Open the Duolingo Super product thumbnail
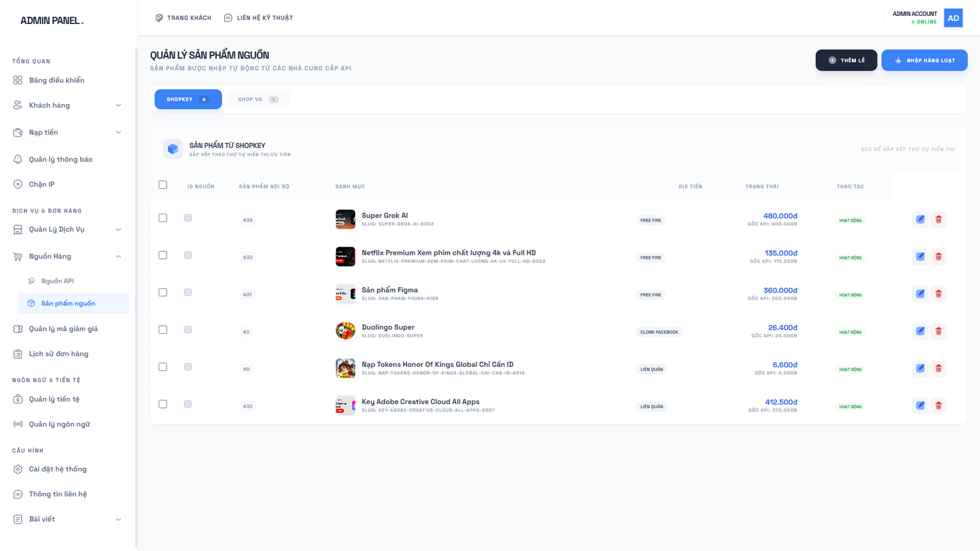Screen dimensions: 980x551 coord(345,331)
